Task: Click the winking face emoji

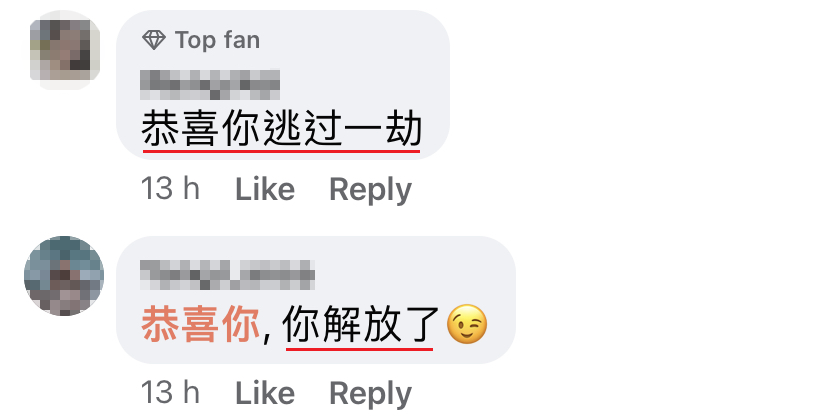Action: (x=467, y=324)
